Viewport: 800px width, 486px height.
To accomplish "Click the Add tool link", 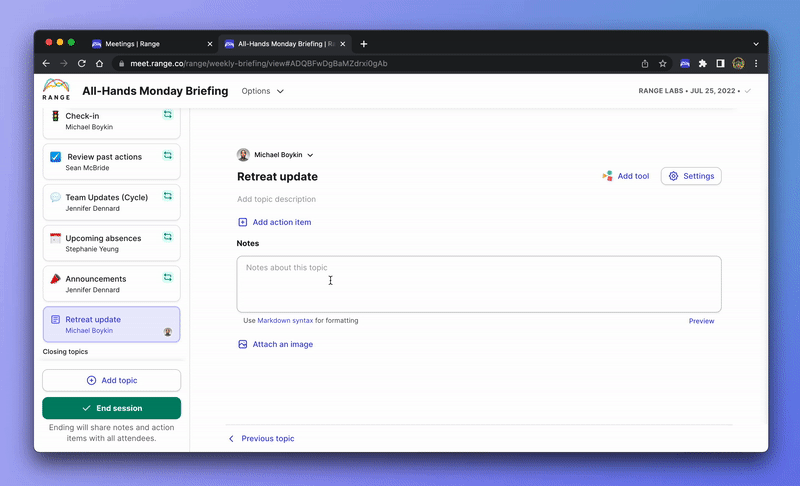I will [626, 176].
